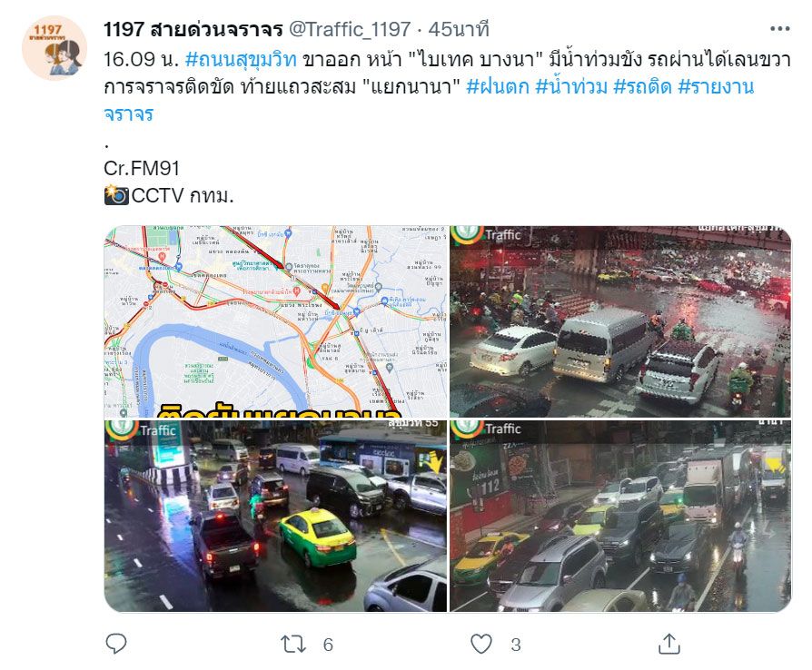Viewport: 812px width, 670px height.
Task: Open the #รถติด hashtag
Action: 643,86
